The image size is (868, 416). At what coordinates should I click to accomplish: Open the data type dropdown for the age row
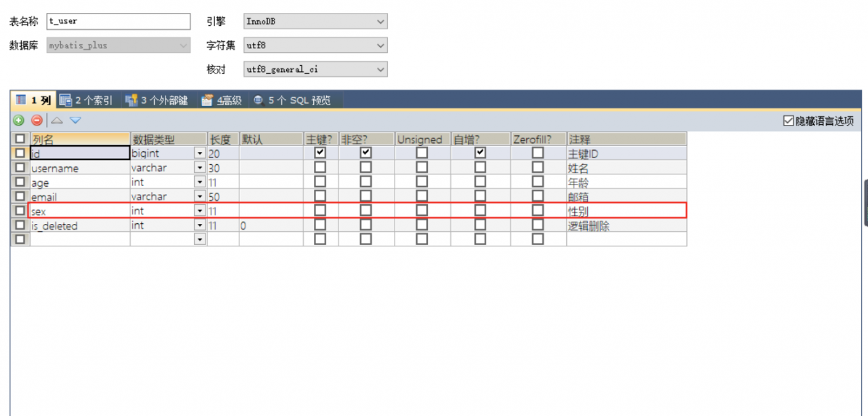(x=200, y=182)
